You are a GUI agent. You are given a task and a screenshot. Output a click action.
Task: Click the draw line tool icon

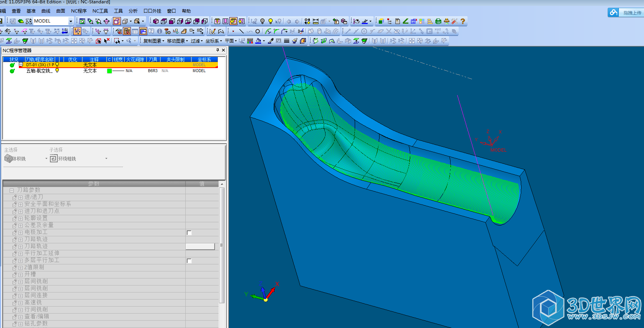click(242, 31)
